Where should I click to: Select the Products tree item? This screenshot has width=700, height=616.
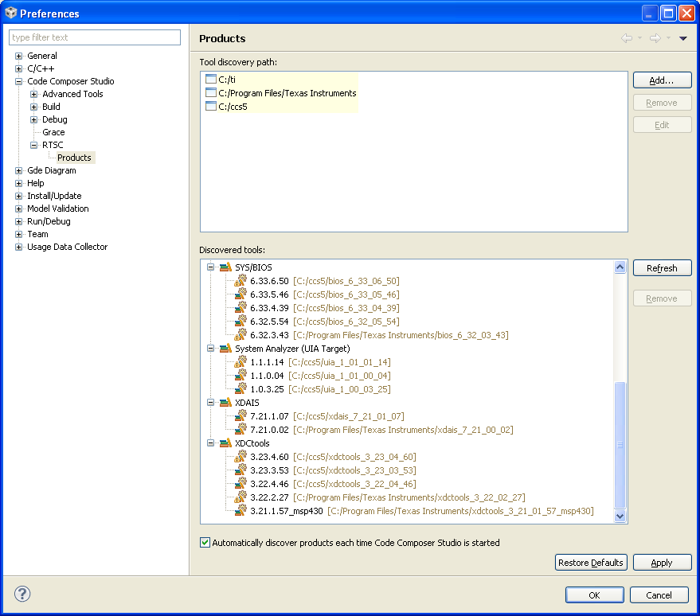(74, 158)
